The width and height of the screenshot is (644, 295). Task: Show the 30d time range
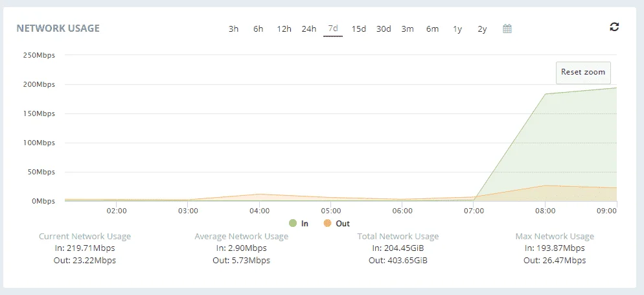[384, 29]
